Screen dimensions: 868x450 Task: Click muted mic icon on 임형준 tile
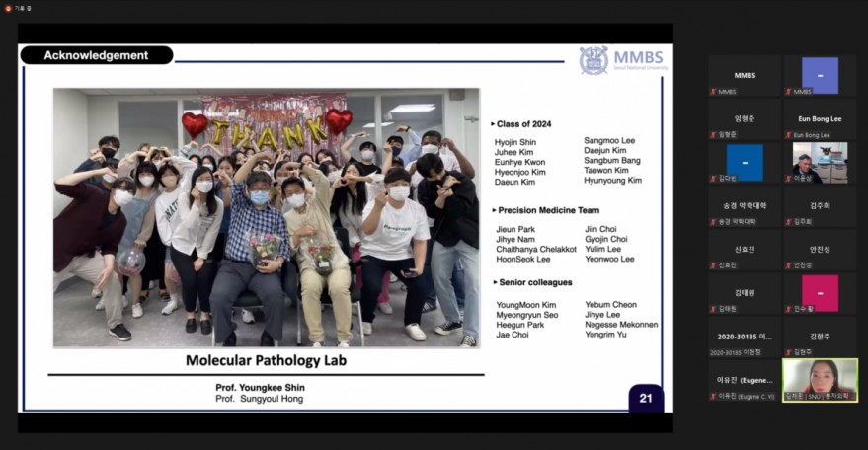tap(713, 135)
